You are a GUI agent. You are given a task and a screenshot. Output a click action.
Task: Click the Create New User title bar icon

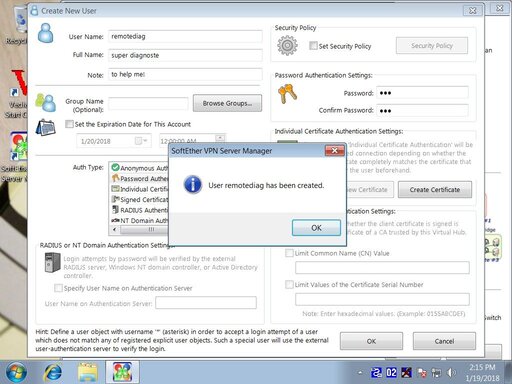pyautogui.click(x=34, y=10)
